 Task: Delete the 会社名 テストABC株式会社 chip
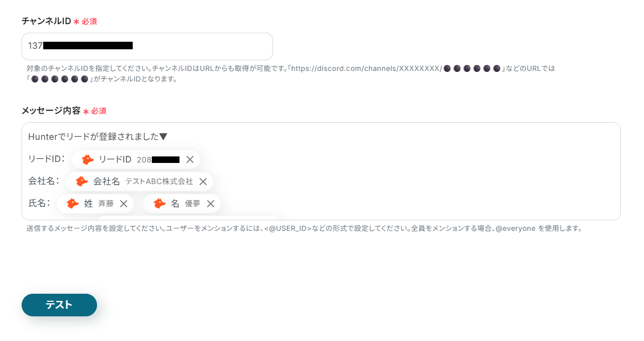click(x=203, y=182)
